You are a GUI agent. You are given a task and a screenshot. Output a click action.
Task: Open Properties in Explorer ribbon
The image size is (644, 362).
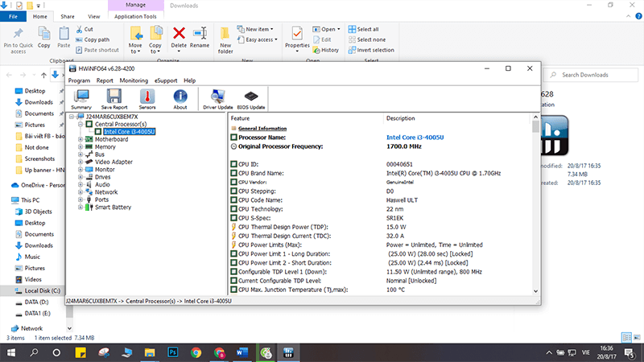(x=297, y=39)
